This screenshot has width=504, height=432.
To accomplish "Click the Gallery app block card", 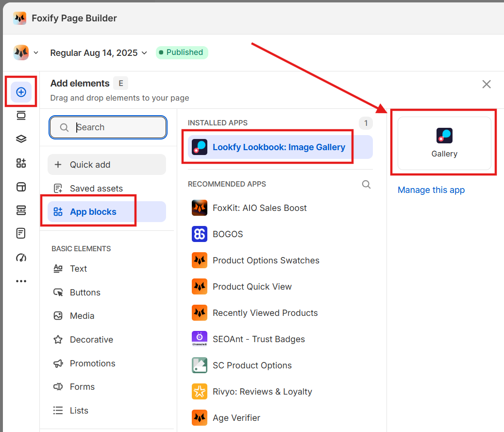I will (444, 143).
